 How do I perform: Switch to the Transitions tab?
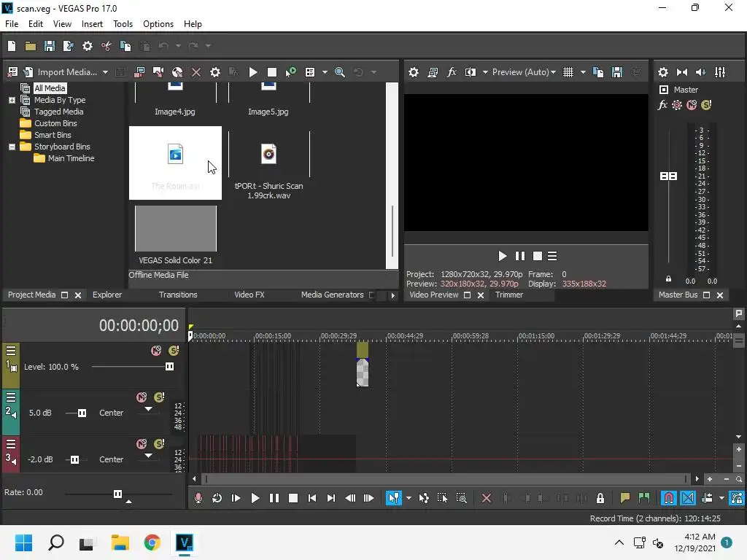178,295
